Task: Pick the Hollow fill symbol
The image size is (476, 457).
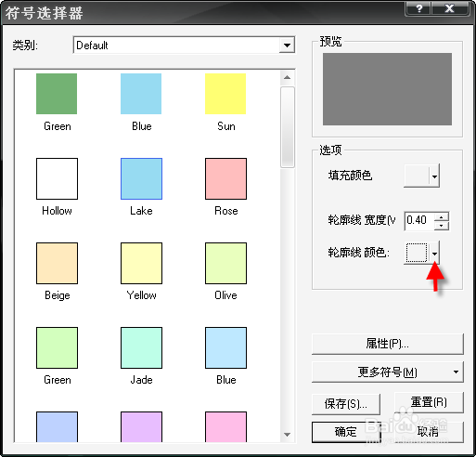Action: (x=57, y=178)
